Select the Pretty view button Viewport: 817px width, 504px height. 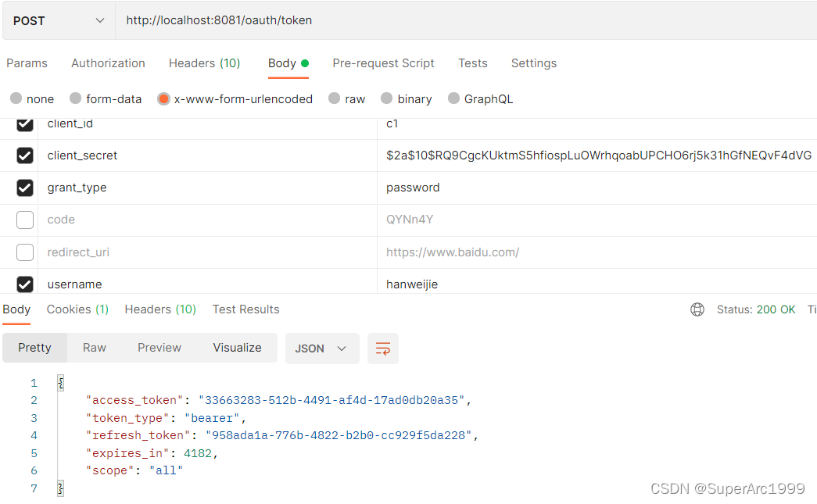pyautogui.click(x=34, y=348)
